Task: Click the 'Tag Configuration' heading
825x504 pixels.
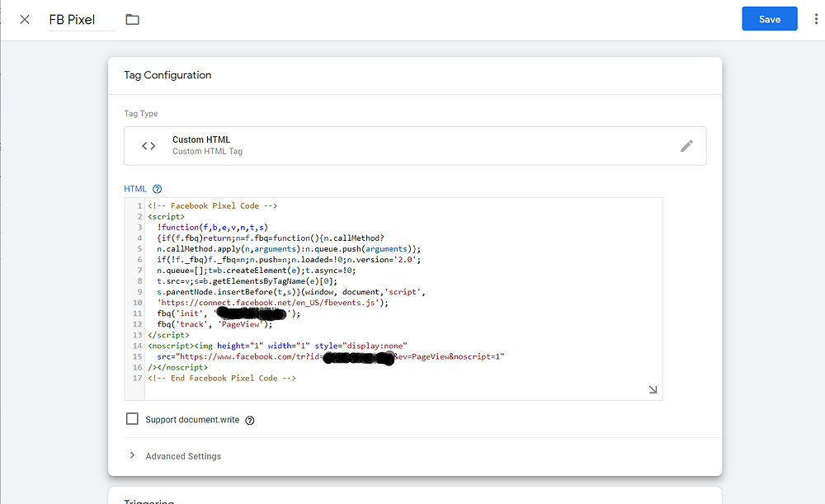Action: pos(167,75)
